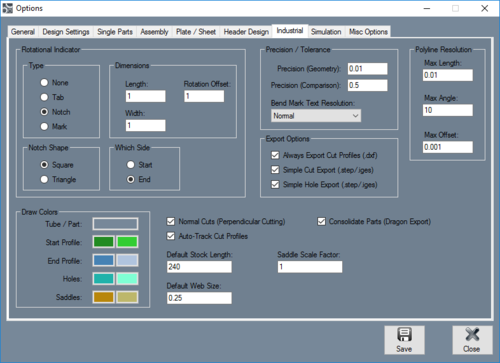The width and height of the screenshot is (500, 363).
Task: Open the Header Design tab
Action: 246,32
